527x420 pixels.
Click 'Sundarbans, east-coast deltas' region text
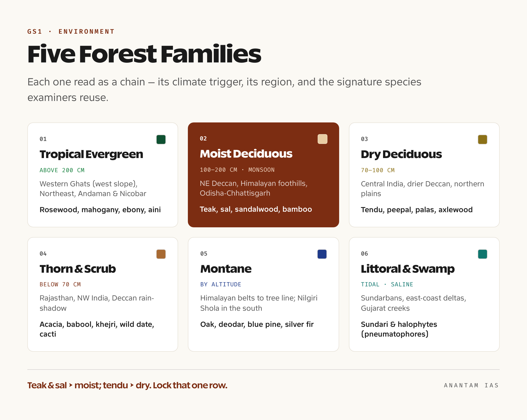pyautogui.click(x=413, y=303)
